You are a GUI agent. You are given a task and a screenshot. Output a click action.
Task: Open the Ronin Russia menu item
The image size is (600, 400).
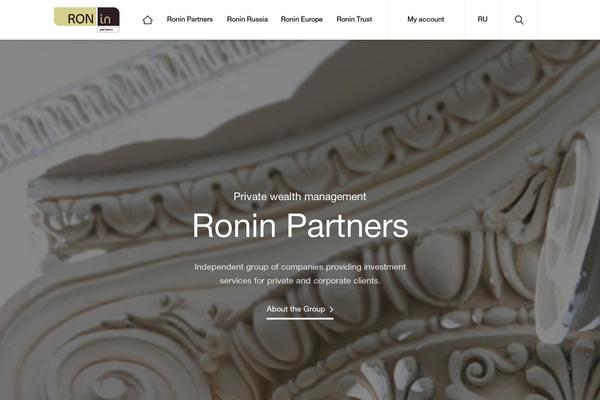pyautogui.click(x=247, y=19)
